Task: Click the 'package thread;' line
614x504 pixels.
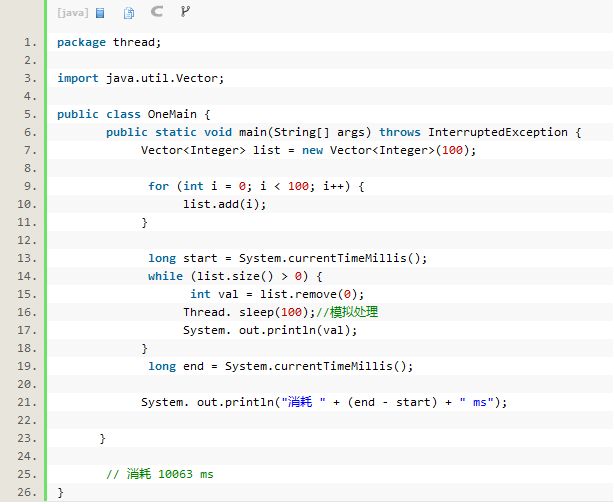Action: coord(109,42)
